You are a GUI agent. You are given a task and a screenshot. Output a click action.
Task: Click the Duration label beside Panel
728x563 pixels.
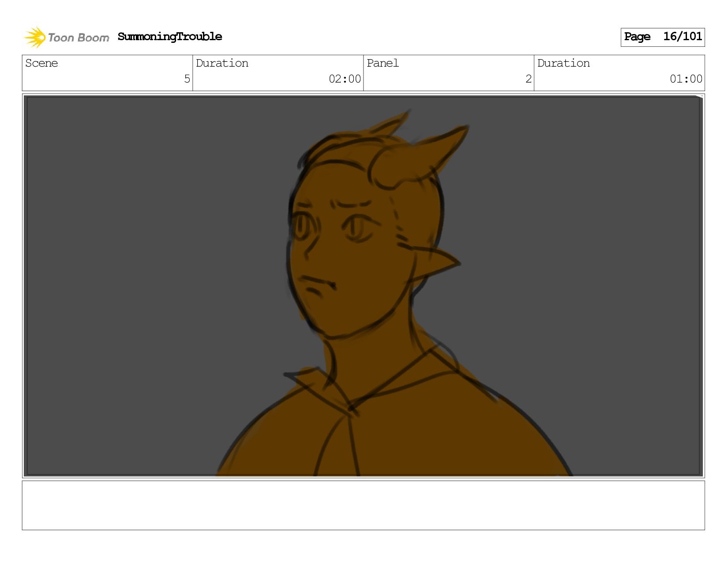pos(563,63)
